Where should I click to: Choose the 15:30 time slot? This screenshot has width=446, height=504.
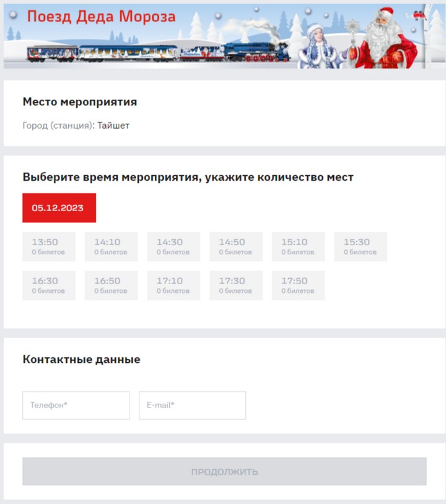[x=361, y=246]
